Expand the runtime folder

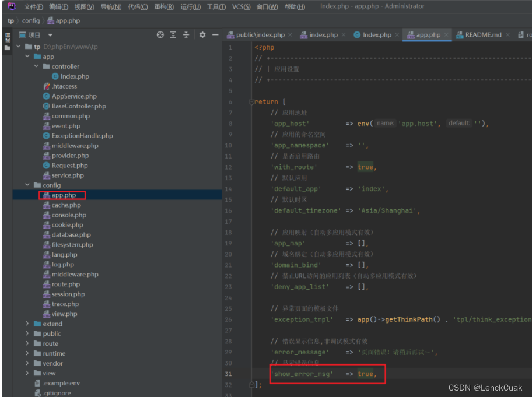click(27, 353)
